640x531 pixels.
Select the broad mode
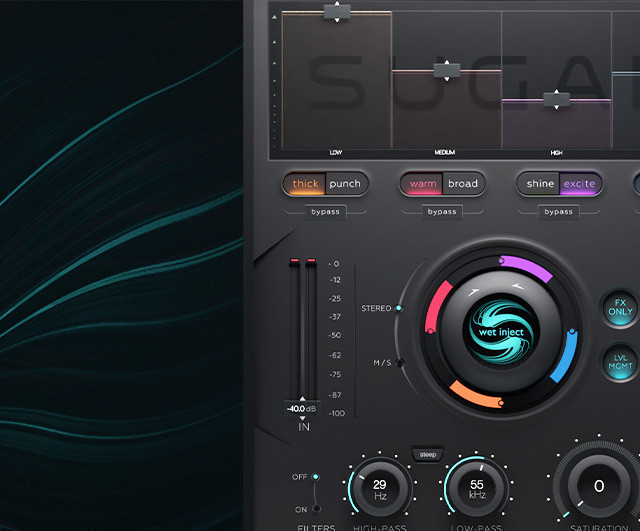coord(463,184)
